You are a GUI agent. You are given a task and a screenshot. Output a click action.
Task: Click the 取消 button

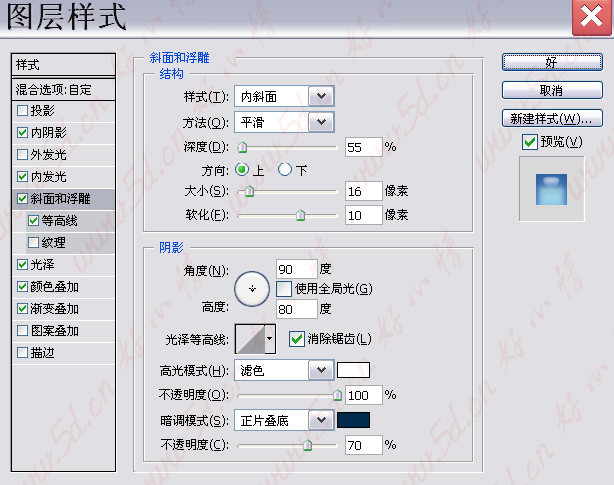552,90
